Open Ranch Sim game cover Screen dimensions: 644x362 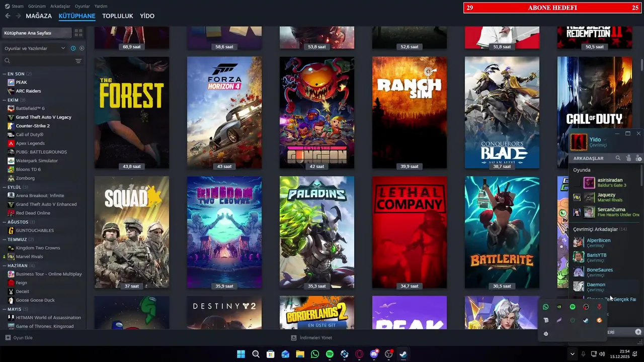[x=410, y=113]
